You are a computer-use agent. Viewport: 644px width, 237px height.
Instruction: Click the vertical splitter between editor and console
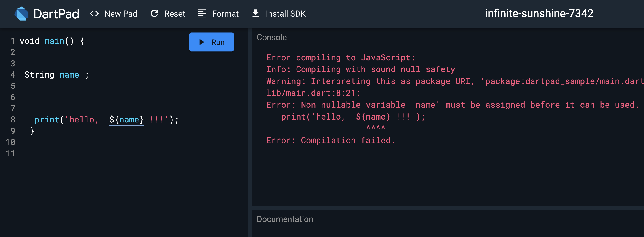(250, 132)
